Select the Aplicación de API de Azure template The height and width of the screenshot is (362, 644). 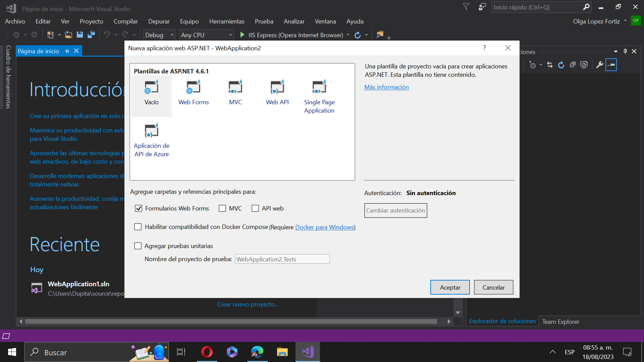[x=151, y=131]
